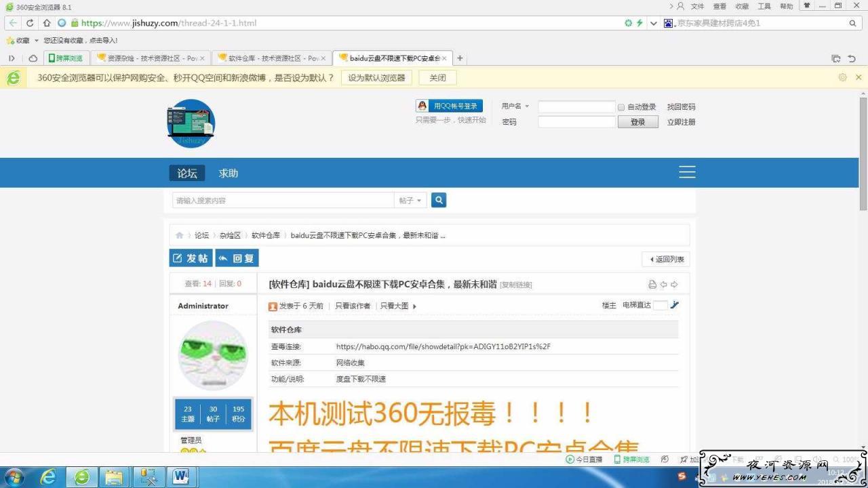Click the search magnifier in the browser search box

[853, 23]
